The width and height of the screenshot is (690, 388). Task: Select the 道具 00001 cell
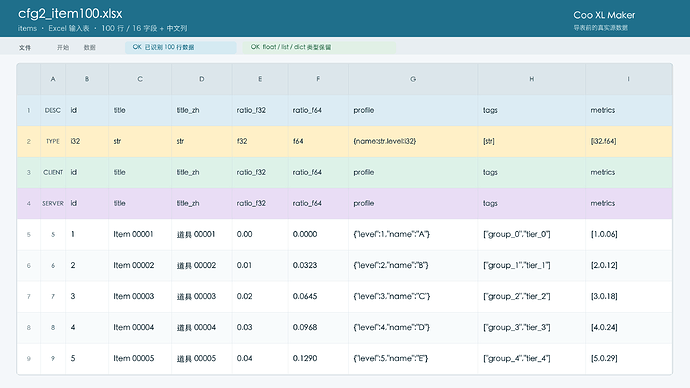coord(202,234)
